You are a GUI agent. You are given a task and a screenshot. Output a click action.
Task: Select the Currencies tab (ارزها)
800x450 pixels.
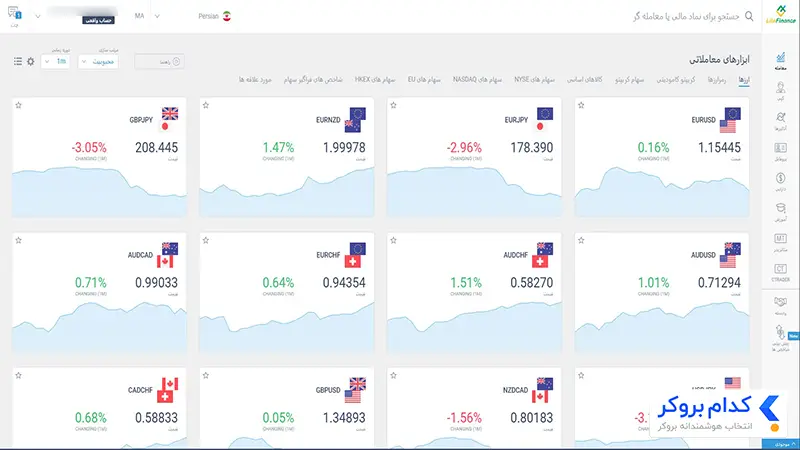pyautogui.click(x=744, y=80)
